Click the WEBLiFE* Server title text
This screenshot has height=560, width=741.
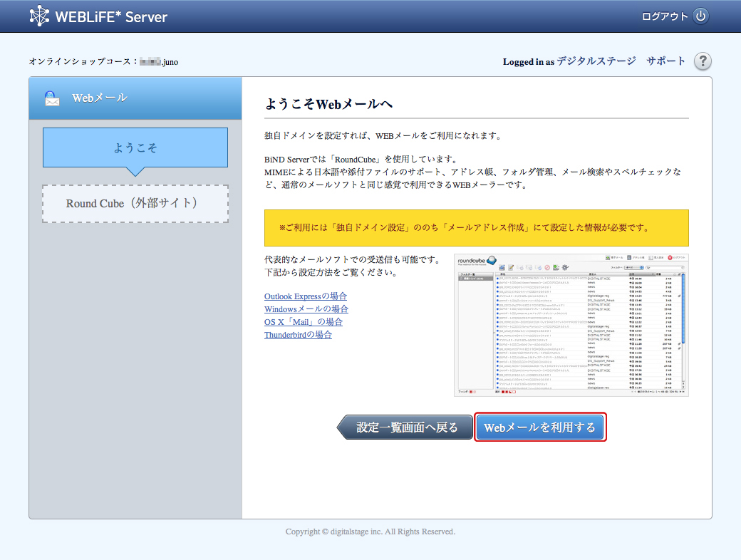[x=111, y=16]
